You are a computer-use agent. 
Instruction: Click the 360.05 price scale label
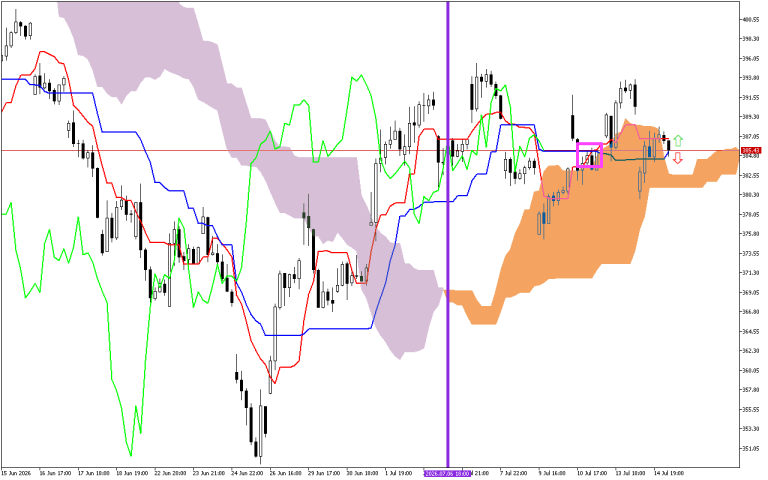[751, 370]
